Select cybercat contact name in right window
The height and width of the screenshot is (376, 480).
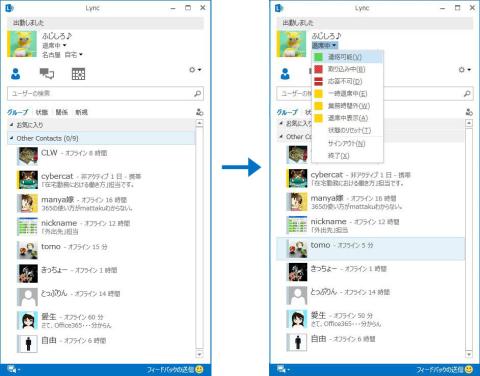[x=327, y=175]
